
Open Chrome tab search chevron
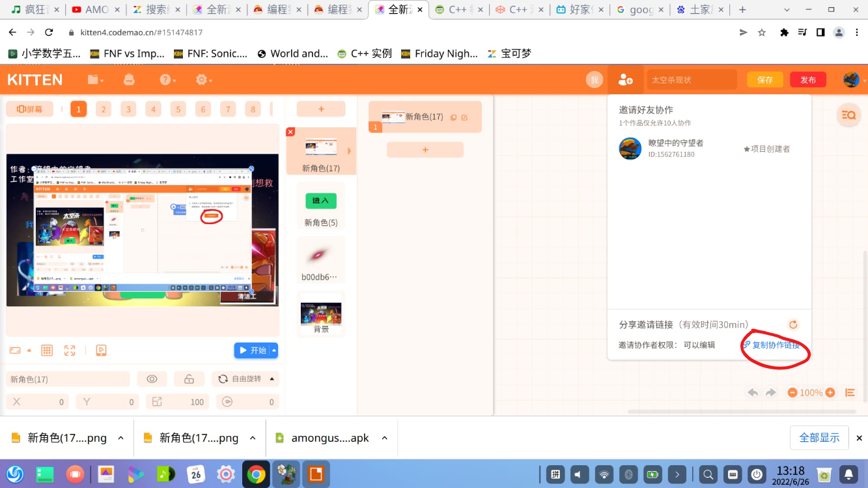pos(787,10)
